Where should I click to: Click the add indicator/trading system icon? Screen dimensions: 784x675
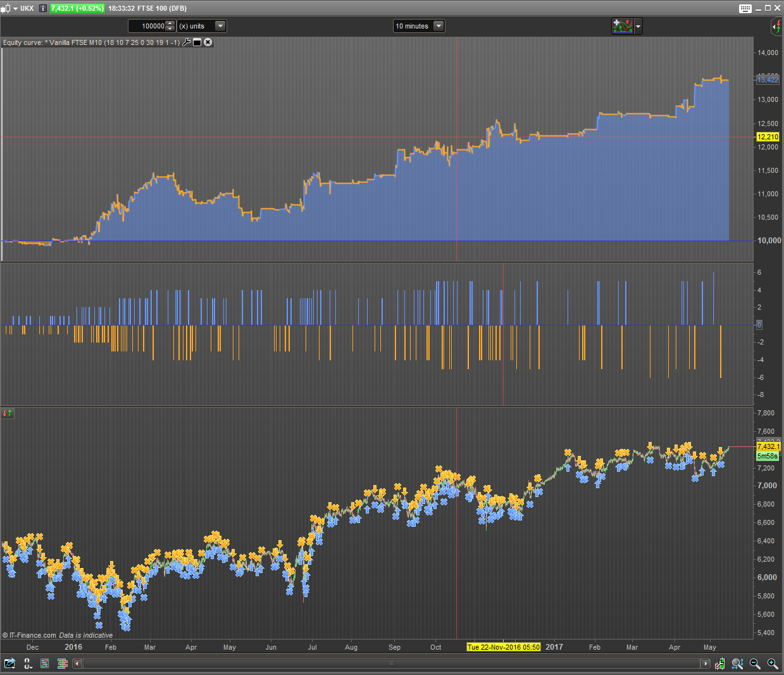[x=622, y=26]
